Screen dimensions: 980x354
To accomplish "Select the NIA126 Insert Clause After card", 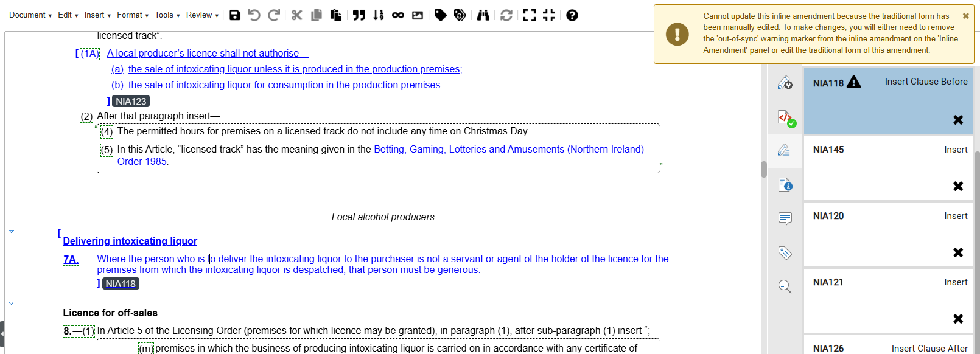I will (x=887, y=345).
